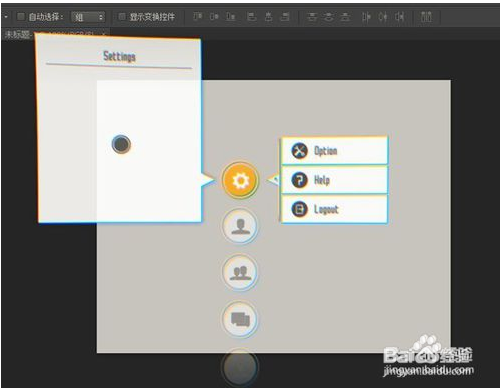Click the two-users group round icon
The image size is (500, 389).
[x=240, y=272]
